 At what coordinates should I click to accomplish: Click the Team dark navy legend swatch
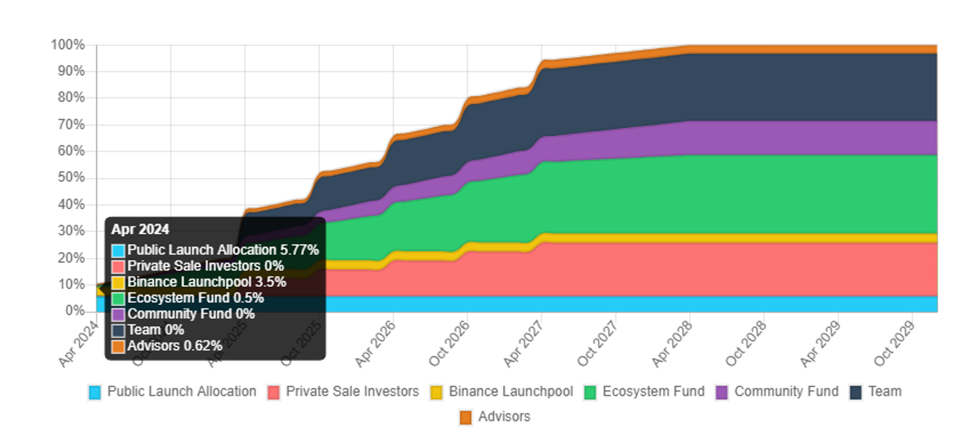coord(856,392)
